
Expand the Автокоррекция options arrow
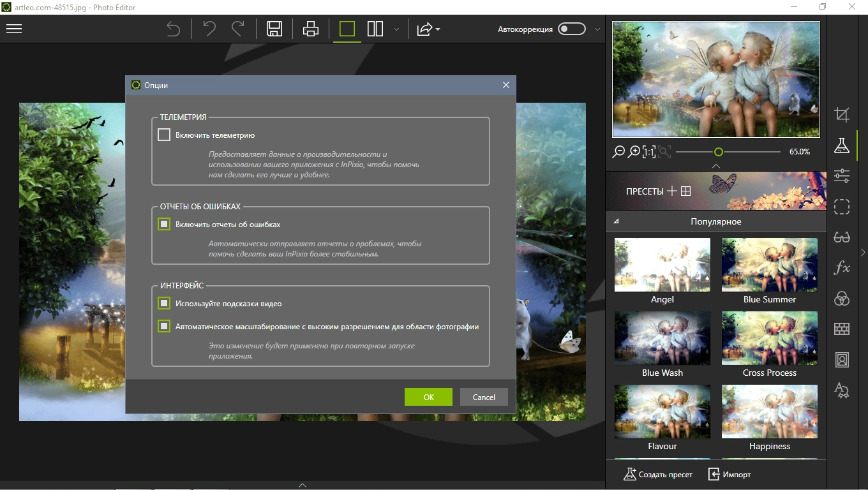(597, 29)
